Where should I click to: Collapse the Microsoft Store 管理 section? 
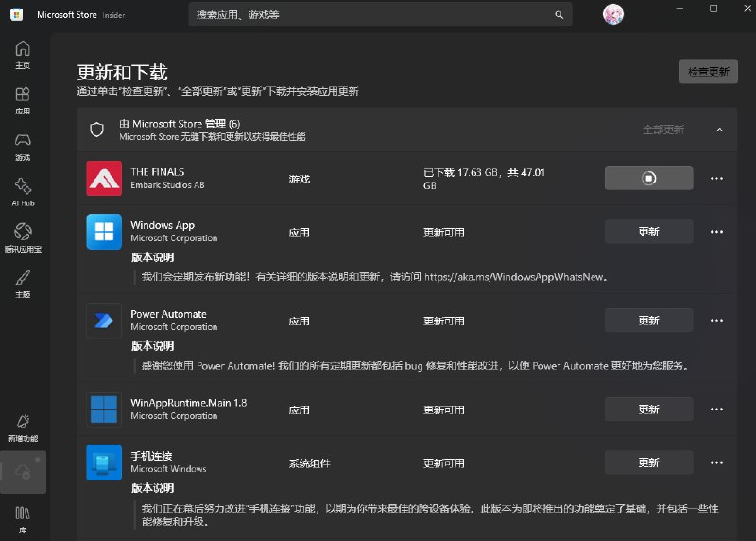coord(719,130)
